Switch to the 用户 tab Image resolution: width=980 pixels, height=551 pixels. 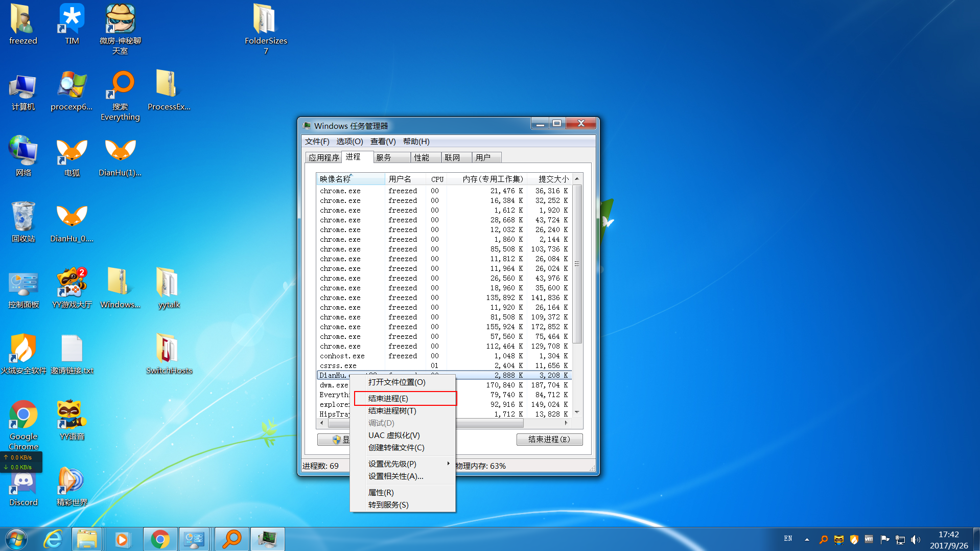(486, 157)
